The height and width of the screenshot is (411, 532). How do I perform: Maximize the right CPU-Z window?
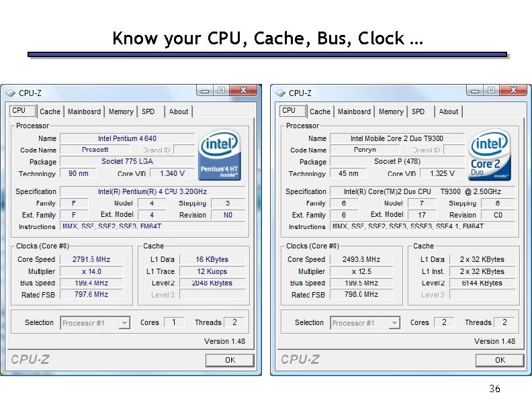tap(491, 91)
